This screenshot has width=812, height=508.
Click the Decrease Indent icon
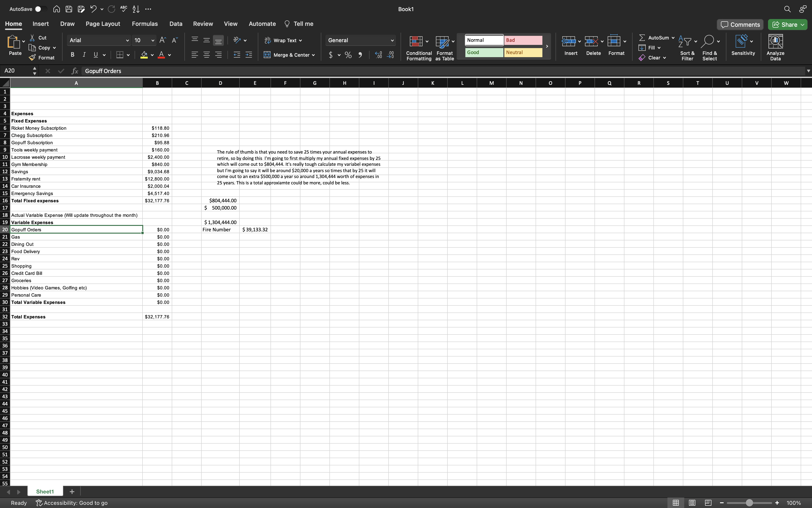coord(237,55)
